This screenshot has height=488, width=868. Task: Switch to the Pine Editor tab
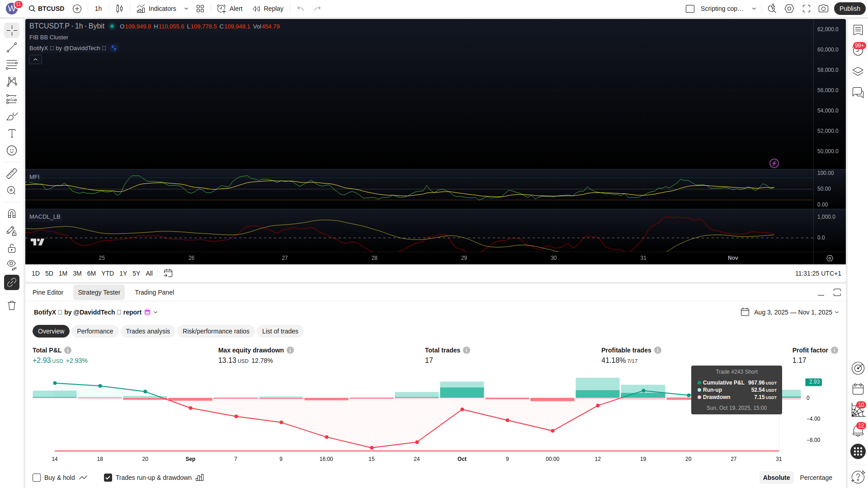(48, 292)
